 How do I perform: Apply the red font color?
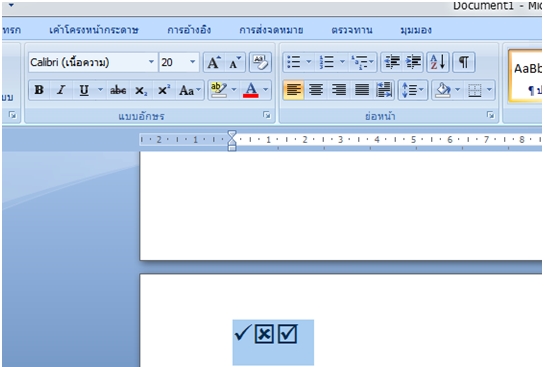[x=251, y=90]
